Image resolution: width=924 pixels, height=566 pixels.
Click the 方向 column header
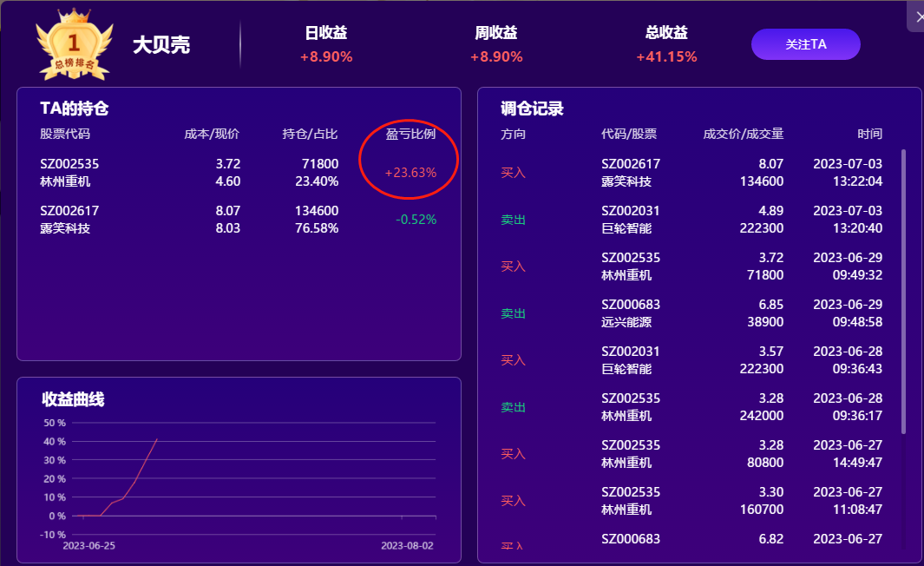point(514,134)
